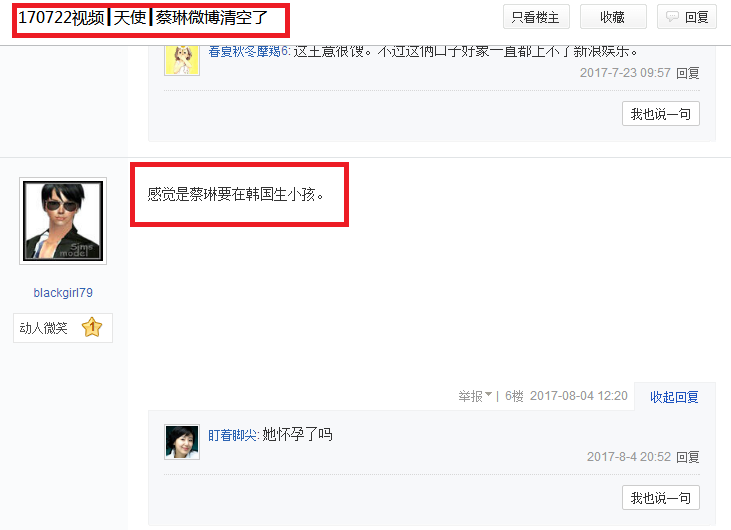Click the lower 我也说一句 button
The height and width of the screenshot is (530, 731).
[x=661, y=498]
